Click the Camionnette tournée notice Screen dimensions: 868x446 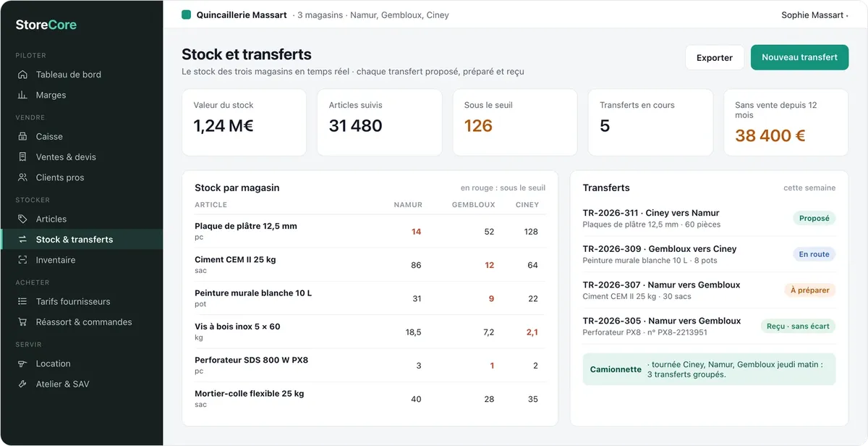click(709, 369)
